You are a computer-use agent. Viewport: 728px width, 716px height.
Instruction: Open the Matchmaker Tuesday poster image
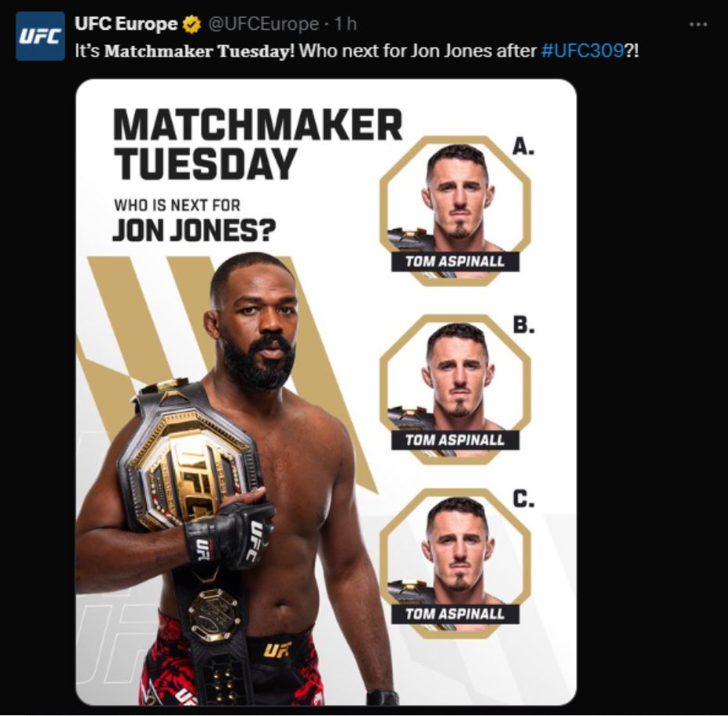tap(326, 392)
